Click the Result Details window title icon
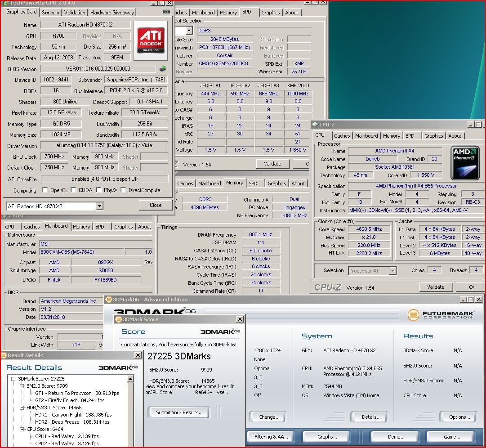This screenshot has width=486, height=448. (x=4, y=355)
